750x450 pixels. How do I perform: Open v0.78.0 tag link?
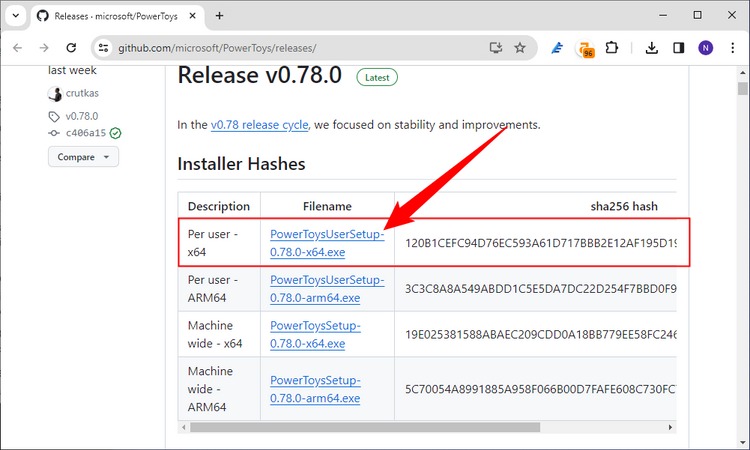[x=82, y=116]
